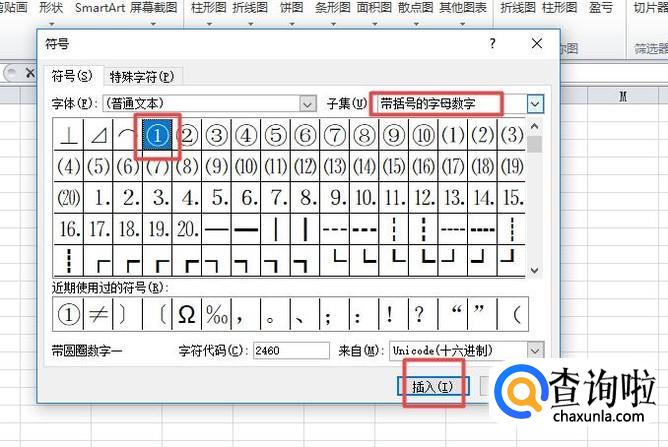The height and width of the screenshot is (447, 668).
Task: Pick recently used ① symbol
Action: [69, 314]
